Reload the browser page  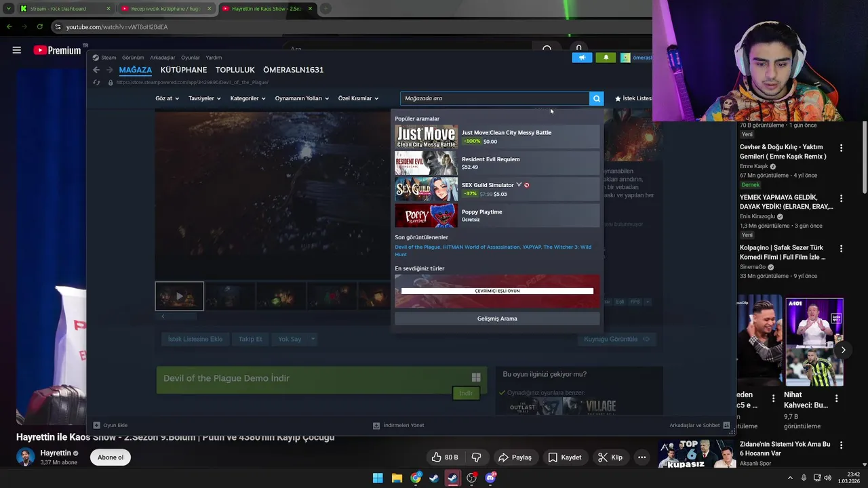click(40, 27)
